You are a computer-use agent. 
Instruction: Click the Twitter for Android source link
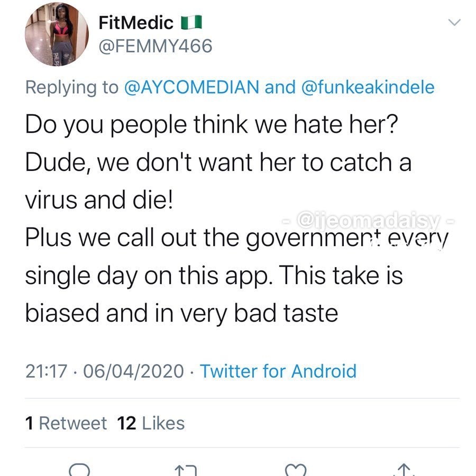tap(278, 371)
